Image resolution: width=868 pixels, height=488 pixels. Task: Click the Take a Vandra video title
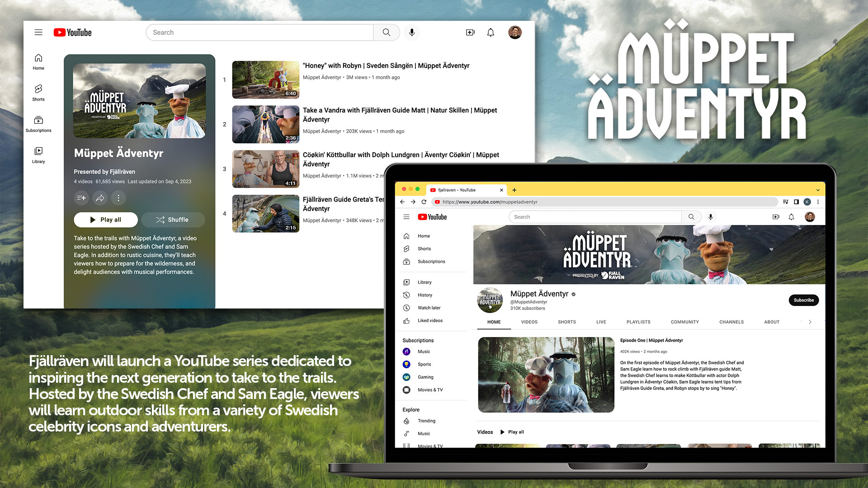pyautogui.click(x=400, y=115)
